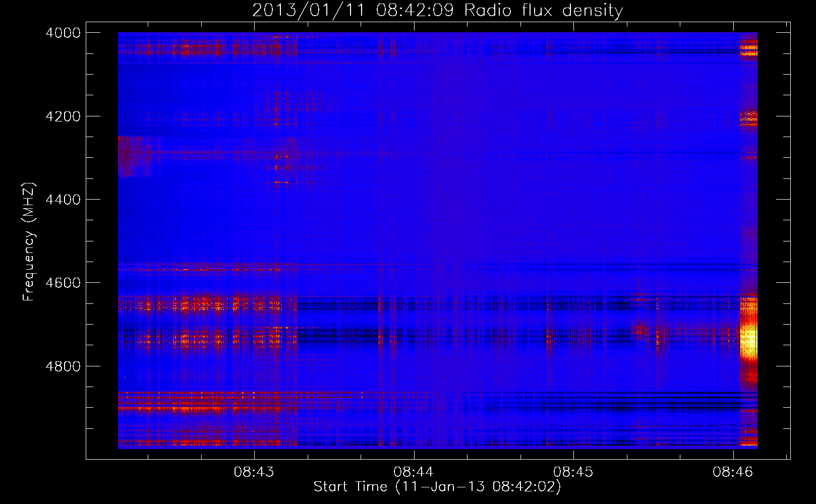Click the bright yellow-white burst near 08:46
Image resolution: width=816 pixels, height=504 pixels.
point(748,343)
